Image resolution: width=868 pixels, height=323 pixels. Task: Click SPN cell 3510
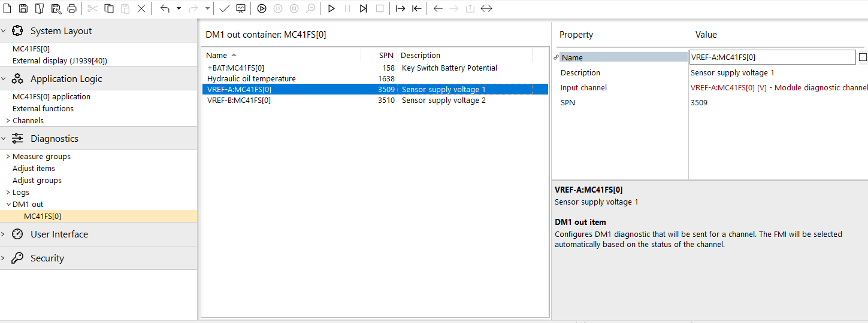click(x=386, y=100)
